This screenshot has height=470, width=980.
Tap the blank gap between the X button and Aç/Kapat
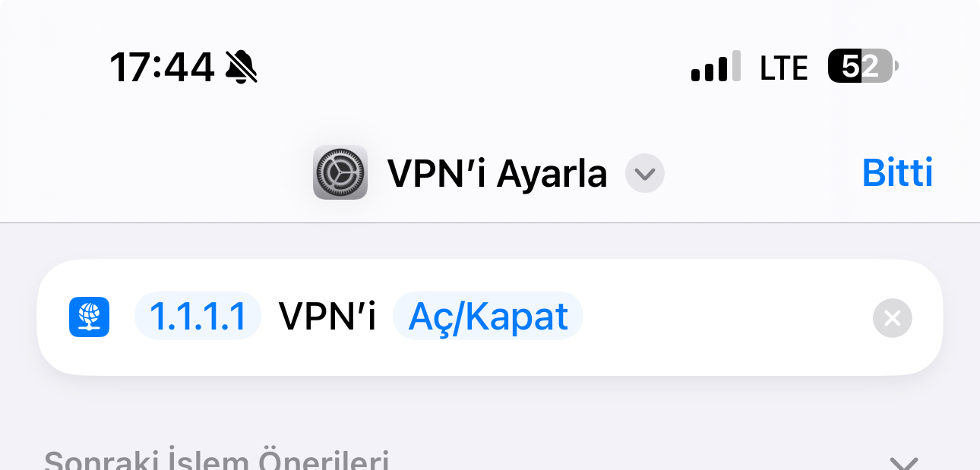(x=728, y=317)
